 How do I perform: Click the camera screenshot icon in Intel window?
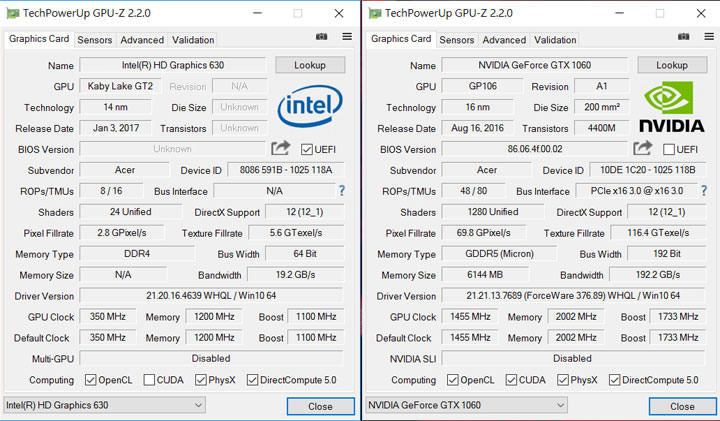(322, 37)
